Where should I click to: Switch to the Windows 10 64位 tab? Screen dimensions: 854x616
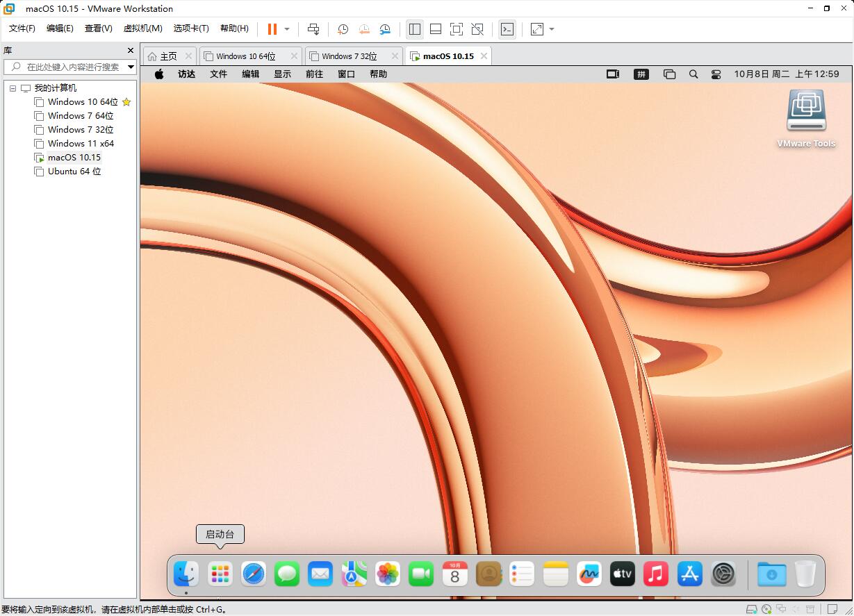coord(246,56)
